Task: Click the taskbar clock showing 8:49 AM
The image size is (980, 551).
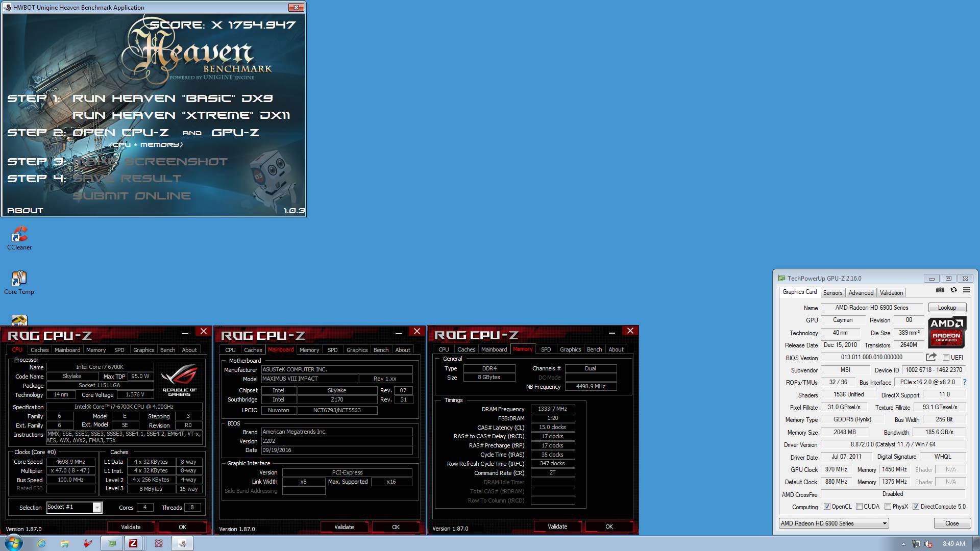Action: [953, 544]
